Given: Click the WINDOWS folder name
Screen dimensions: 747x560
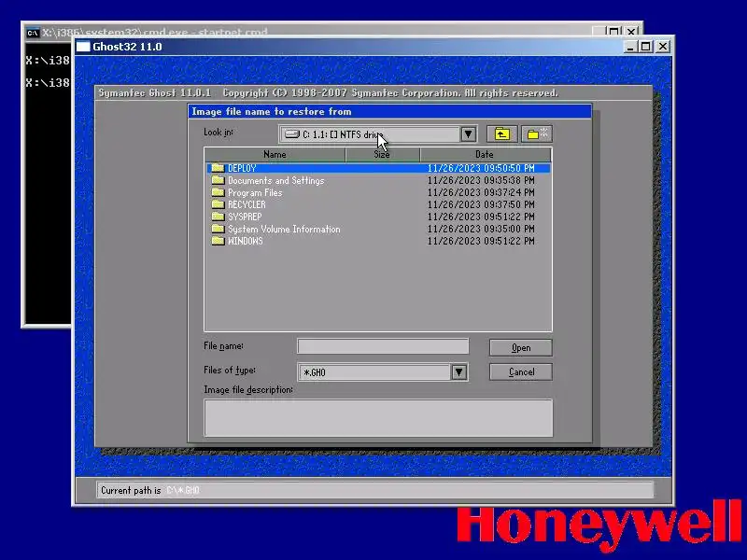Looking at the screenshot, I should (246, 241).
